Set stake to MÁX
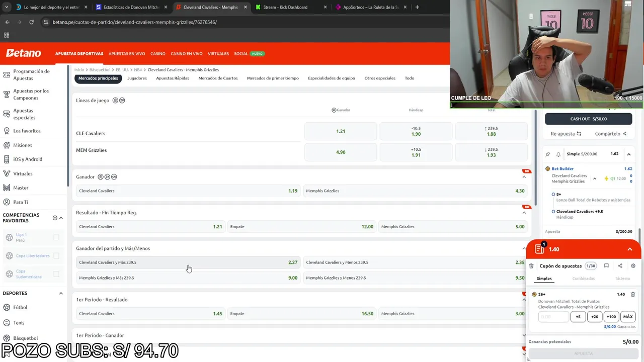Screen dimensions: 644x362 [x=628, y=317]
